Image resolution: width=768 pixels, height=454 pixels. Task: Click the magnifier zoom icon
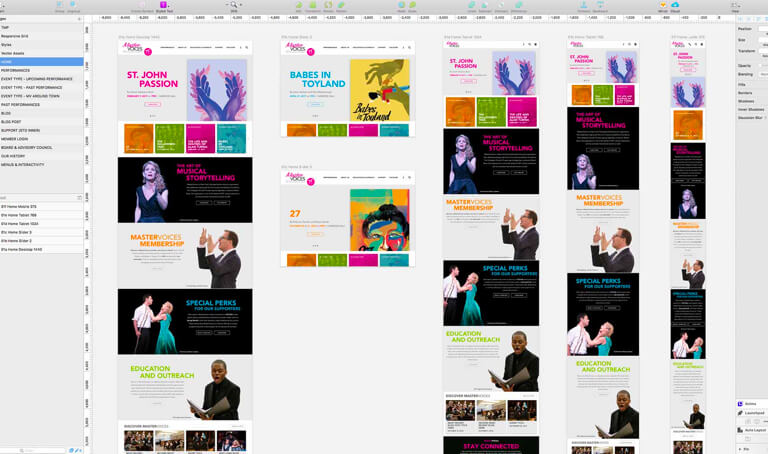point(234,4)
